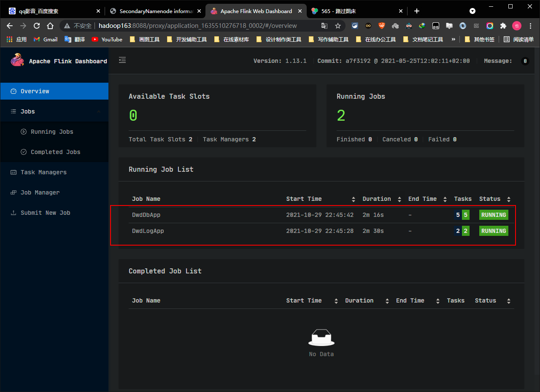Open the Overview menu item
This screenshot has height=392, width=540.
pos(54,91)
